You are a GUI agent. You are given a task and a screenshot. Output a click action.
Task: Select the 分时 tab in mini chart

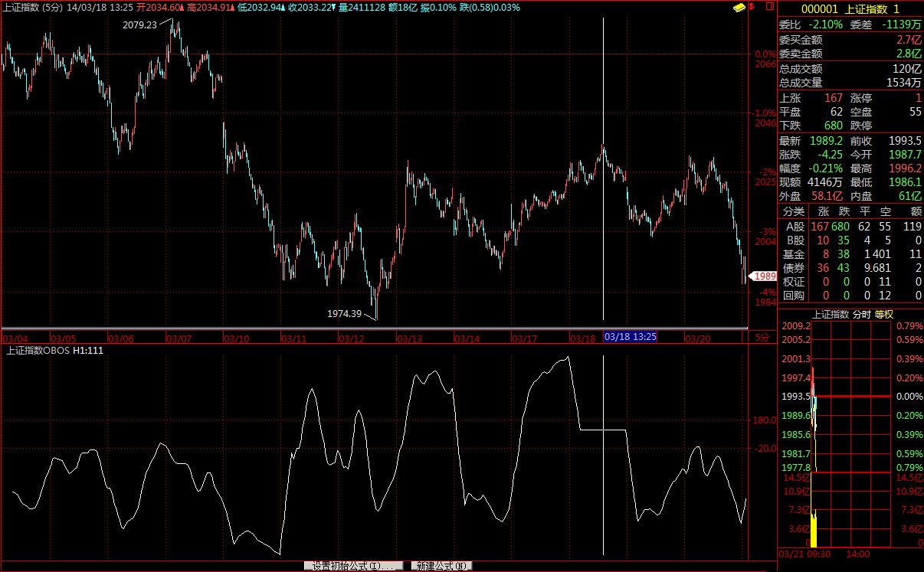[861, 314]
